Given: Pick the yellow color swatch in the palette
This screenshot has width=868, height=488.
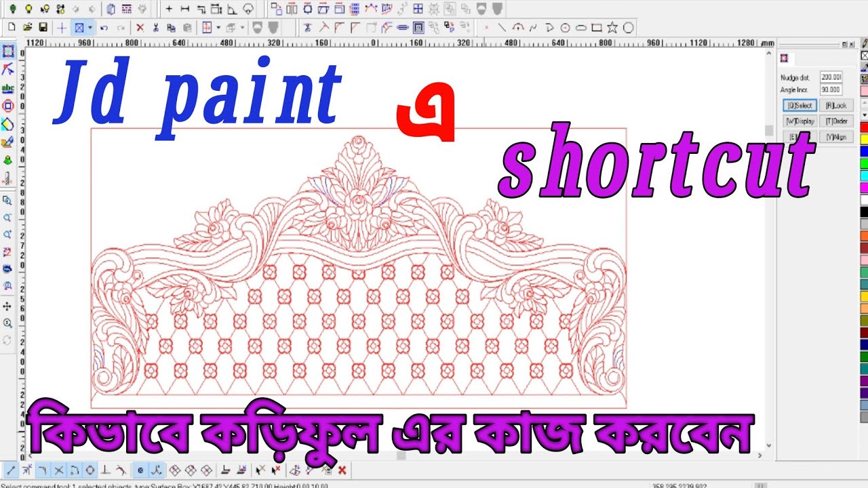Looking at the screenshot, I should coord(864,139).
